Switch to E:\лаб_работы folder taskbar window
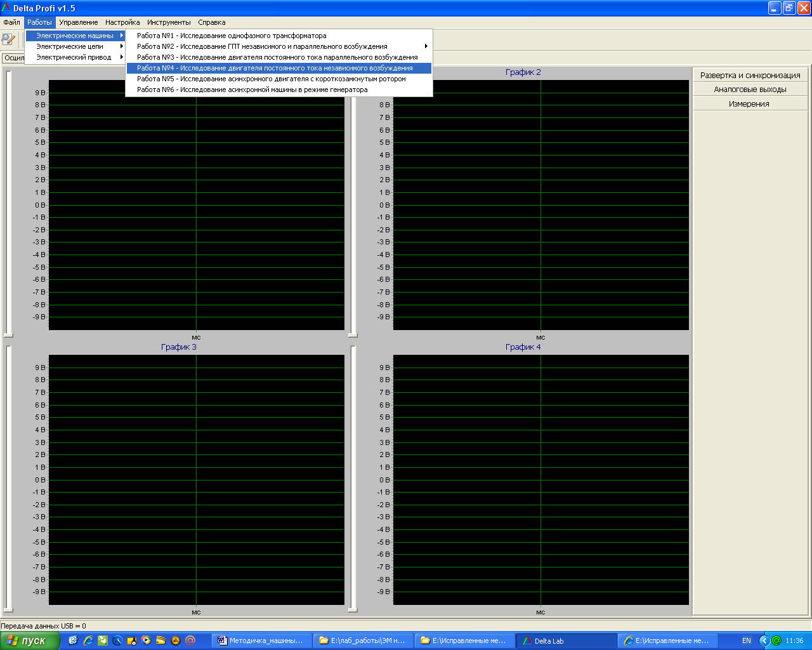Screen dimensions: 812x650 click(363, 640)
